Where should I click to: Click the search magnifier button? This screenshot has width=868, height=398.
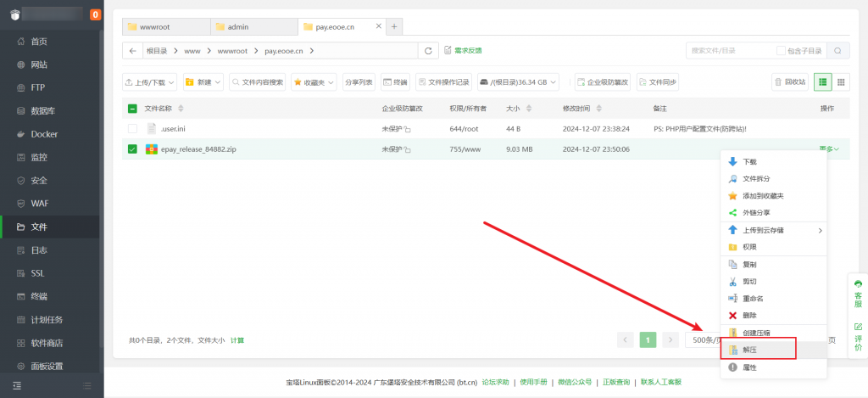(837, 51)
